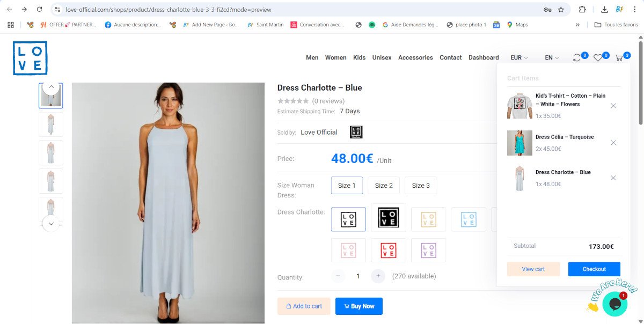This screenshot has width=644, height=324.
Task: Increase quantity with plus button
Action: click(x=378, y=276)
